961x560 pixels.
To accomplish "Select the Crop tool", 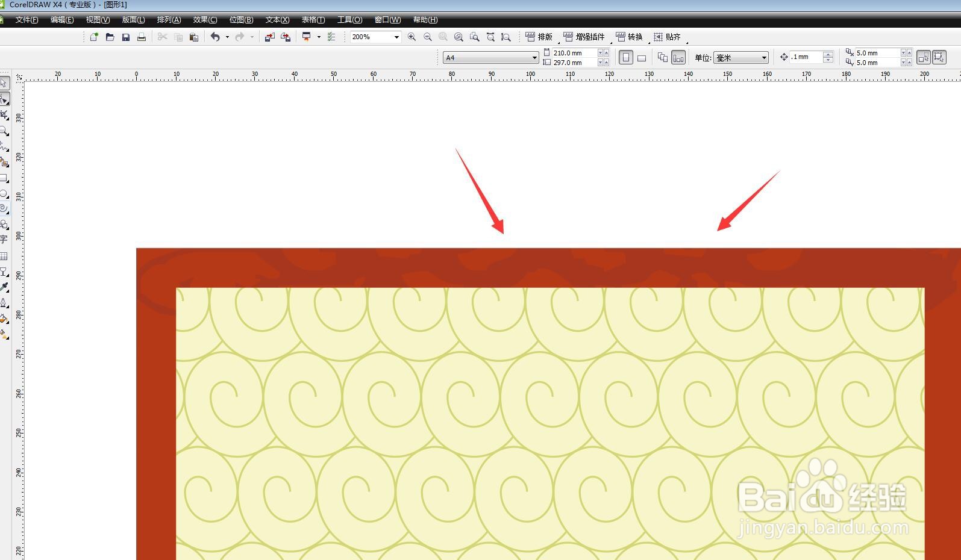I will click(4, 114).
